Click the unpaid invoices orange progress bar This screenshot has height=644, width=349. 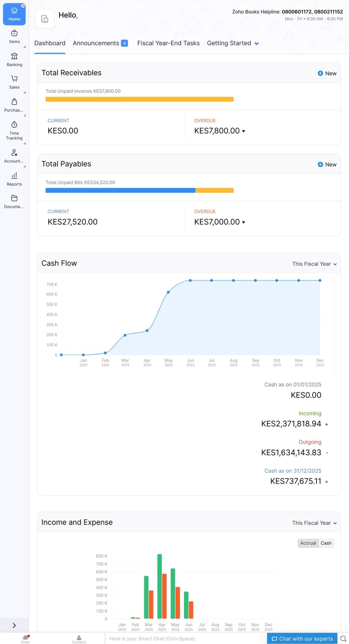(x=139, y=99)
